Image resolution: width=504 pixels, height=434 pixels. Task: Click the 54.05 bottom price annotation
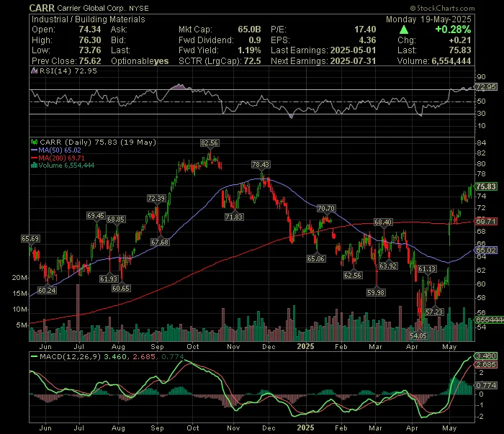(418, 335)
